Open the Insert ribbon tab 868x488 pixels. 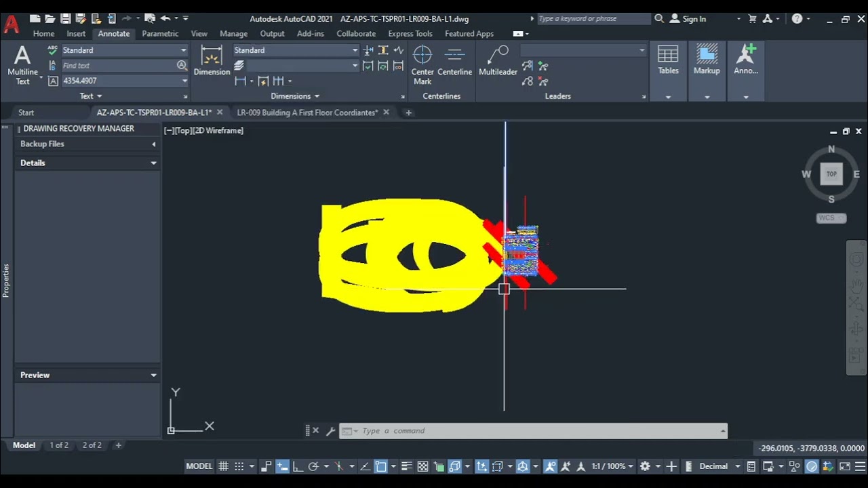point(76,33)
